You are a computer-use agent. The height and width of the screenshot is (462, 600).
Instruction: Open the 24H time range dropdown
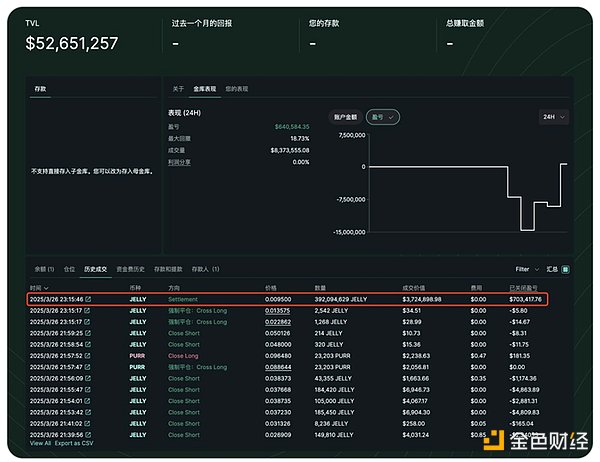pos(552,117)
